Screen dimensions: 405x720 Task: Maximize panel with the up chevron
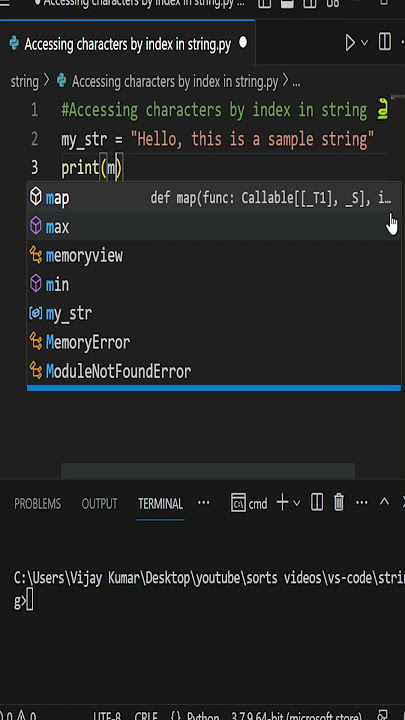coord(384,502)
